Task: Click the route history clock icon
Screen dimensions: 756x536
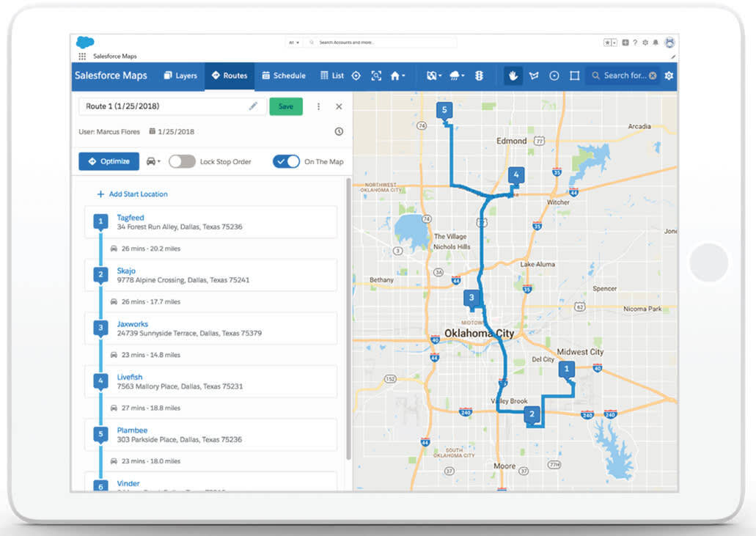Action: 339,131
